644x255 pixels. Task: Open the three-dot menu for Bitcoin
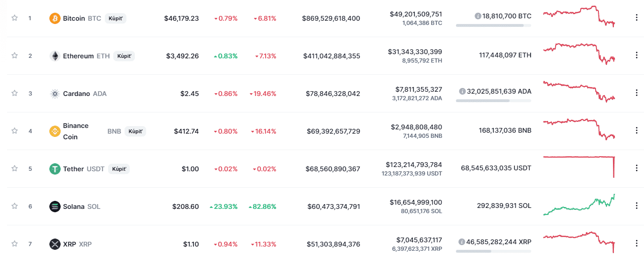point(636,18)
